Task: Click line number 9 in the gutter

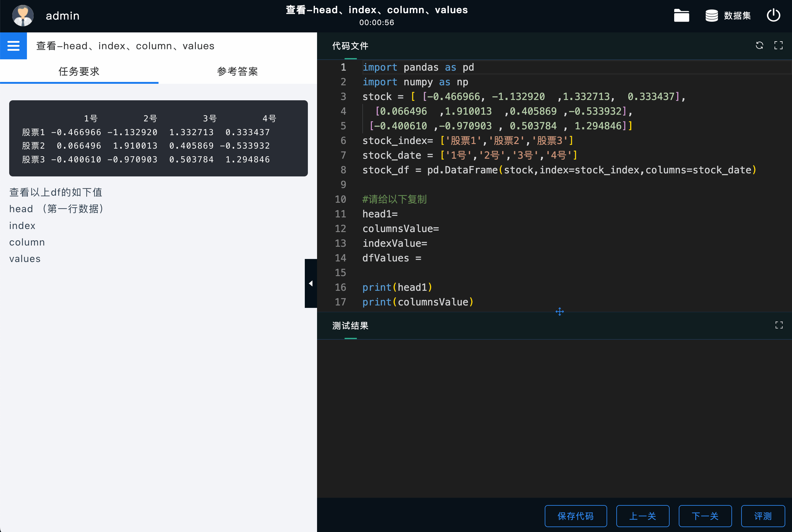Action: (x=343, y=185)
